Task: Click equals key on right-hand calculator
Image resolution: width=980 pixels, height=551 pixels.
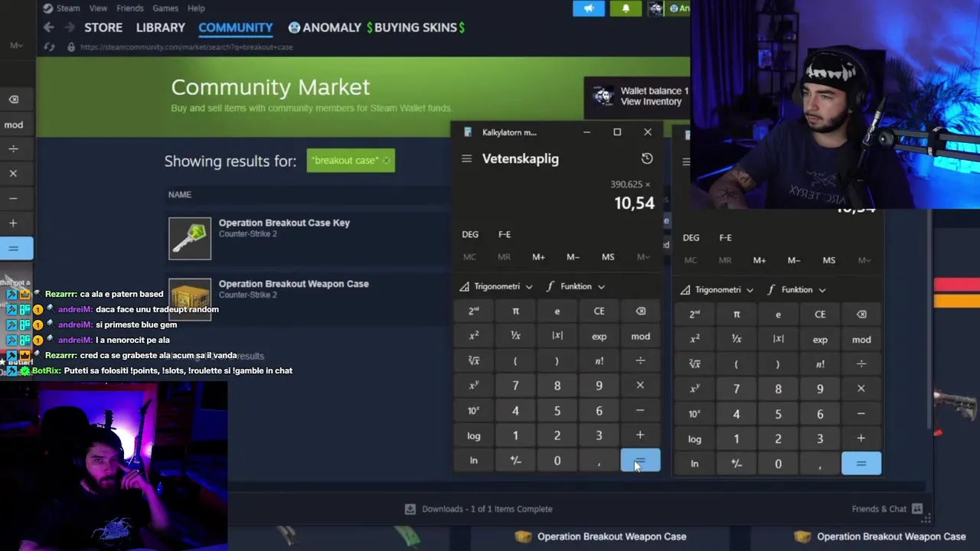Action: pos(861,464)
